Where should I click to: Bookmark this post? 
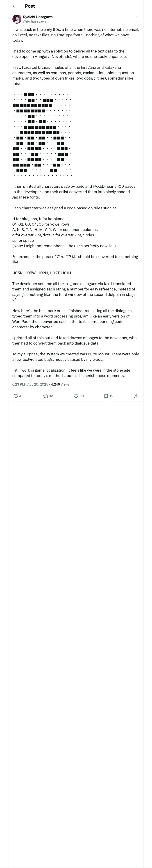[x=106, y=396]
